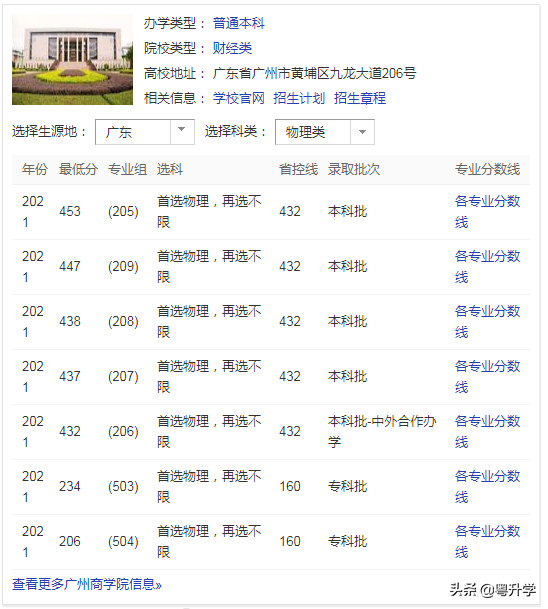Click the 选择科类 label
Viewport: 548px width, 609px height.
tap(235, 132)
